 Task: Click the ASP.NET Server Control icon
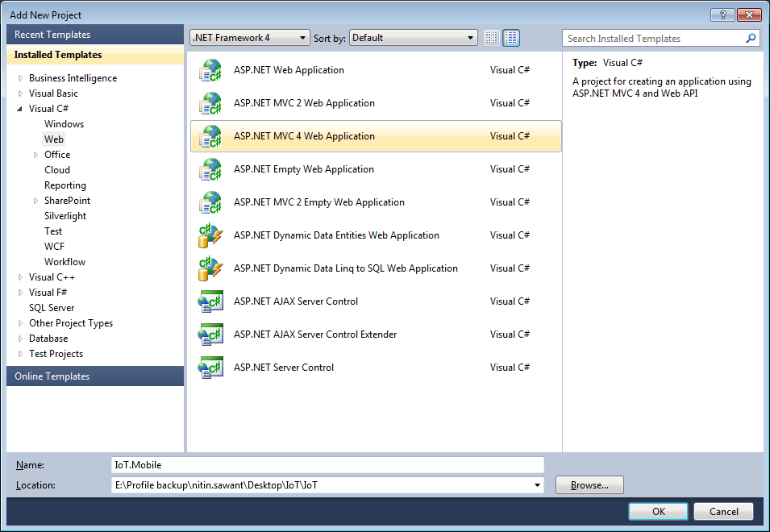(210, 367)
